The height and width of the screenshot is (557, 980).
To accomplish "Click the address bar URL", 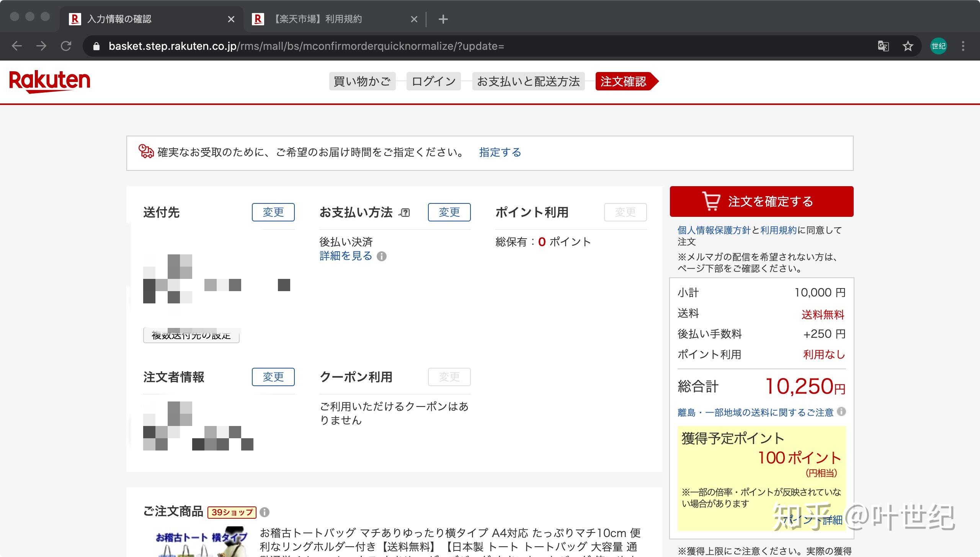I will click(306, 46).
